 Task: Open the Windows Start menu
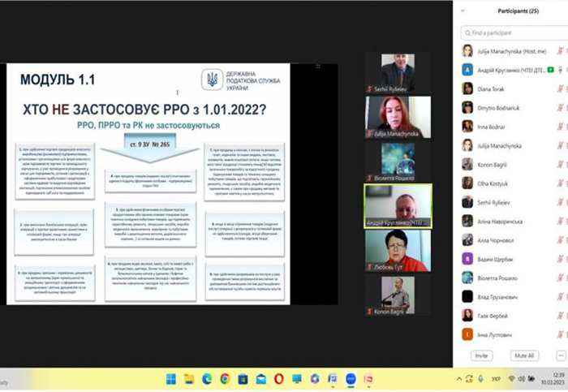[171, 379]
